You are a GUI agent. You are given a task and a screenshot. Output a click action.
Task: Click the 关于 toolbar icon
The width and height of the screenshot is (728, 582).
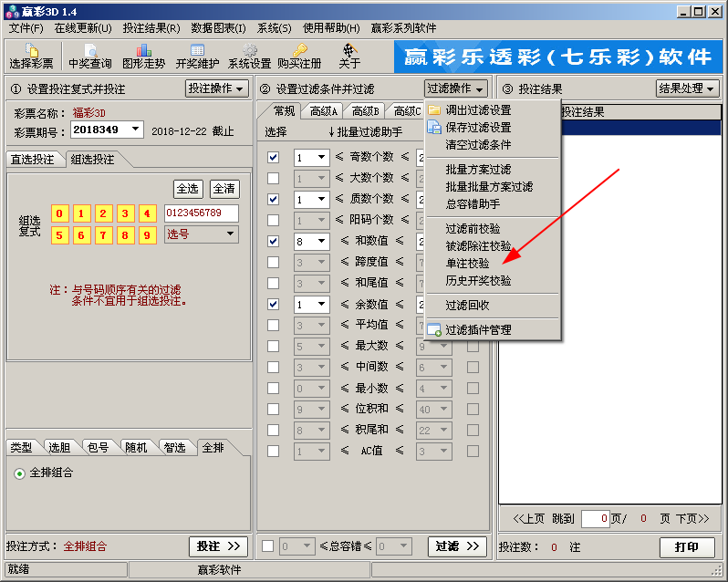pos(349,56)
